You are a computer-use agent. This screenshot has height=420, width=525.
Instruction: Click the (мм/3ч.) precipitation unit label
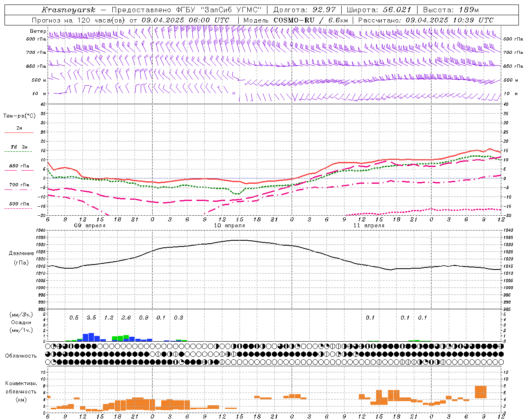tap(21, 315)
